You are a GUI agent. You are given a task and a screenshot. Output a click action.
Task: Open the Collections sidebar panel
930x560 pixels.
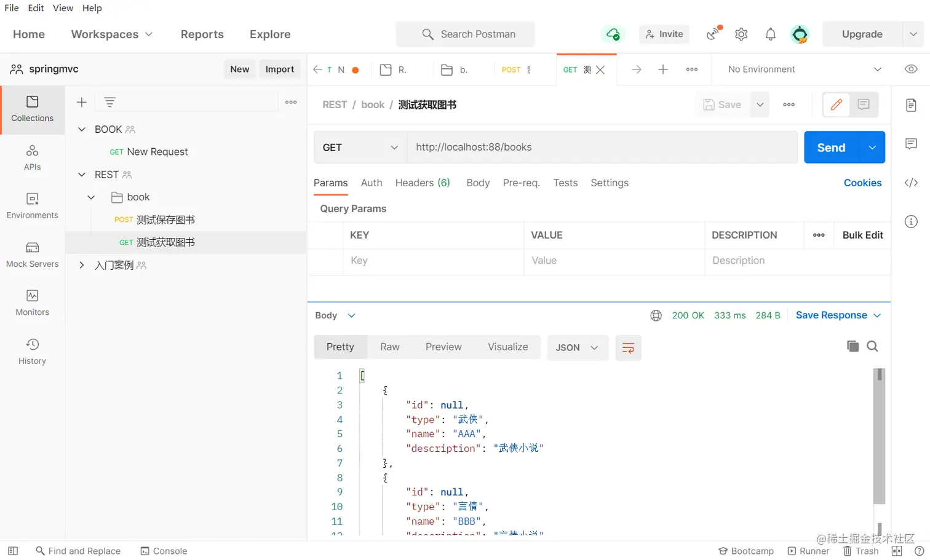coord(33,109)
